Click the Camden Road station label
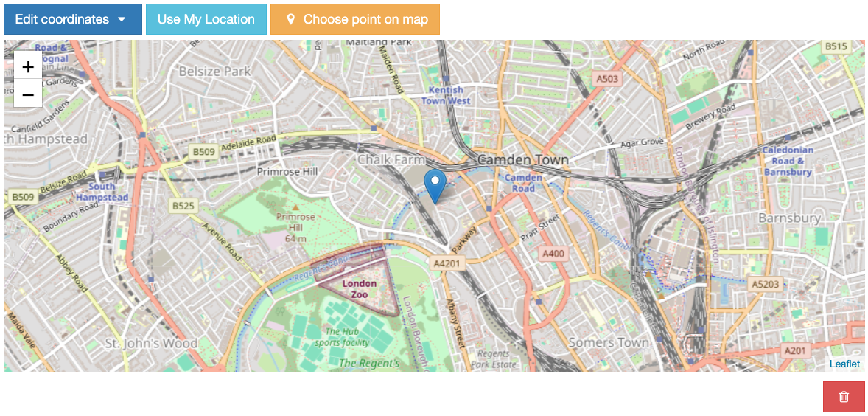868x416 pixels. [523, 183]
